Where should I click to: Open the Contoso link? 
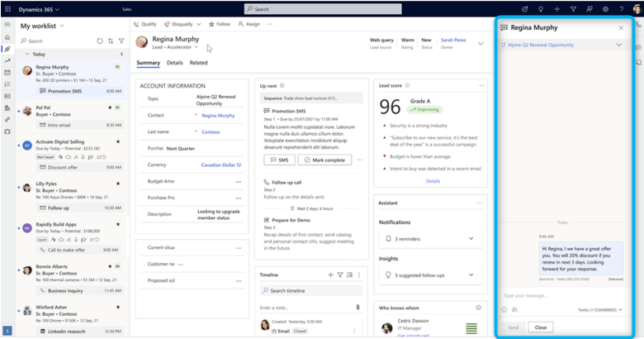coord(211,132)
